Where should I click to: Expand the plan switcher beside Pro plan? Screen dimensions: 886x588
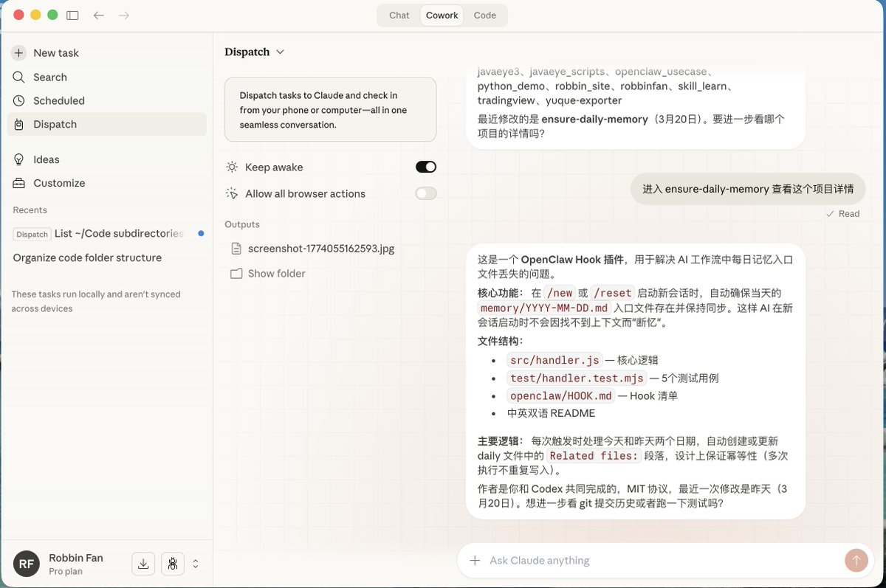196,563
